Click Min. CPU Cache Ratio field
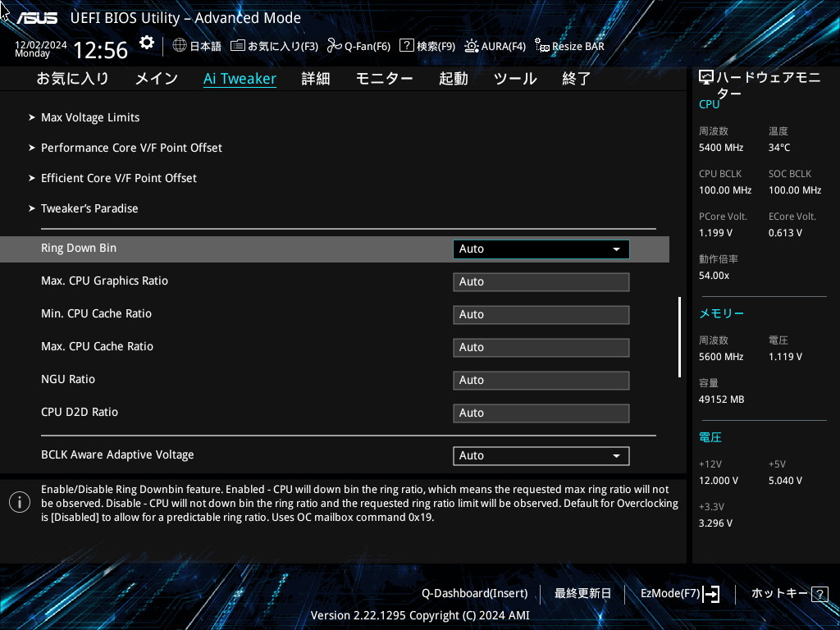Screen dimensions: 840x630 [x=541, y=315]
